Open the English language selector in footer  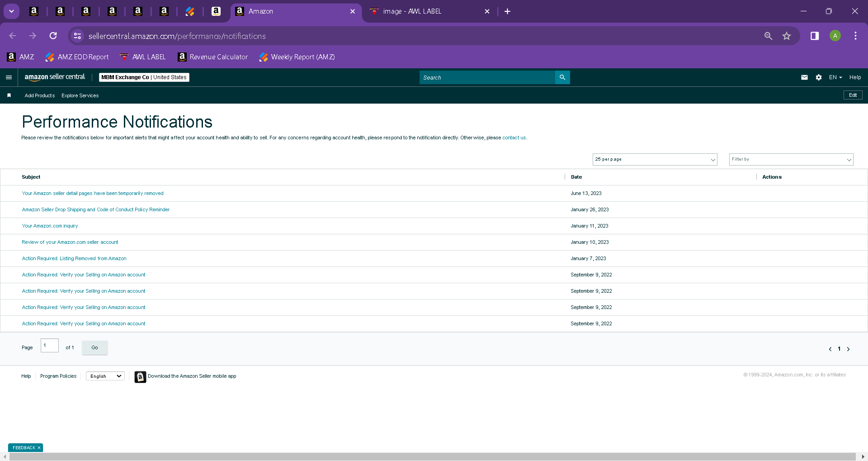[x=105, y=376]
